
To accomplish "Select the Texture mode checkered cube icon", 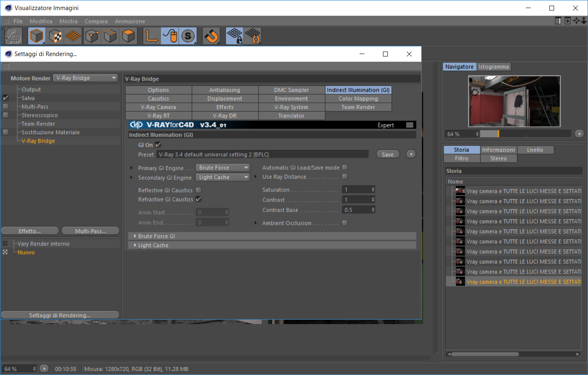I will 55,36.
